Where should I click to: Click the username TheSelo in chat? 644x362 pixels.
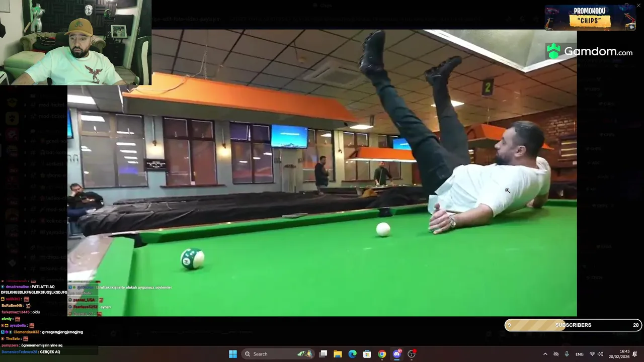13,338
